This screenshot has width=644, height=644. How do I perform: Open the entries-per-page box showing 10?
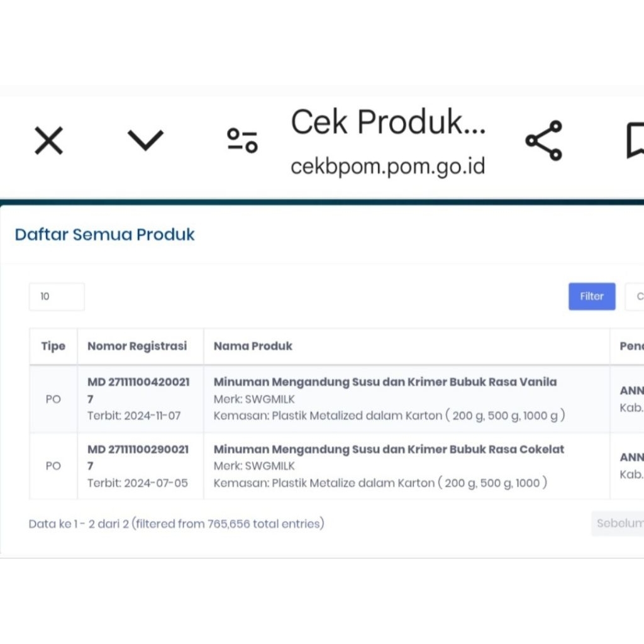pos(57,296)
